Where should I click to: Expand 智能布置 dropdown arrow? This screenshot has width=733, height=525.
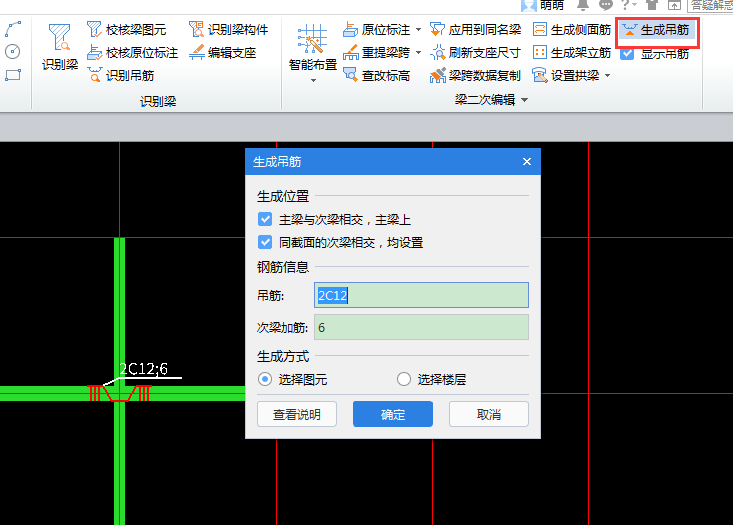(x=313, y=80)
